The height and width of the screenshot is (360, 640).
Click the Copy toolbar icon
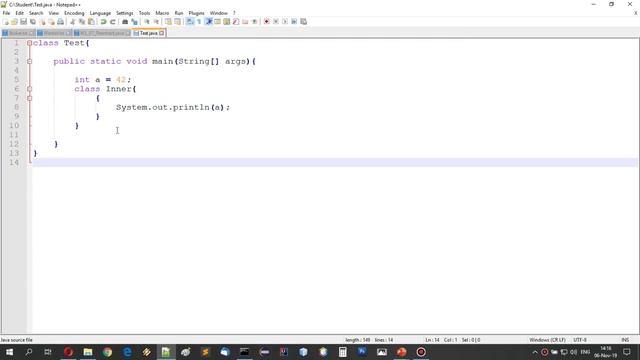tap(82, 22)
